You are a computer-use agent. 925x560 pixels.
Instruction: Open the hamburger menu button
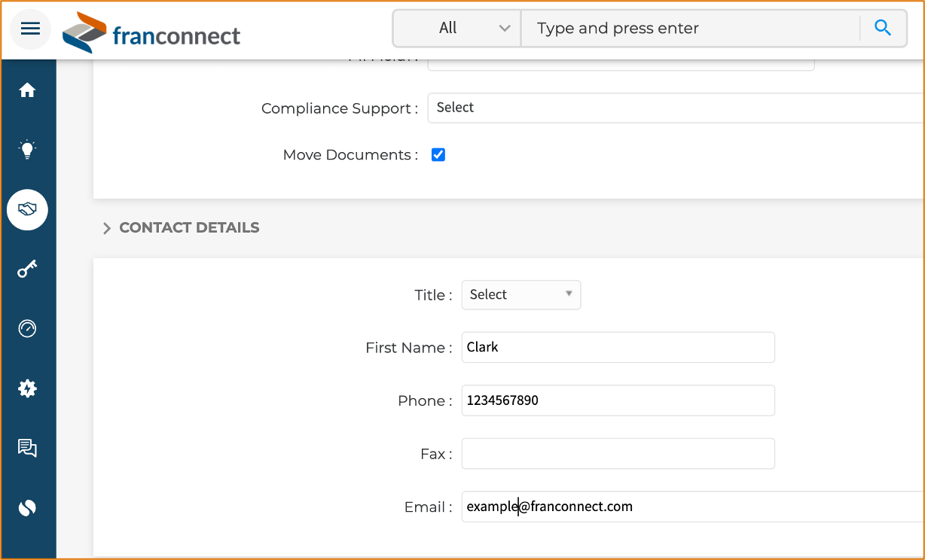pyautogui.click(x=30, y=29)
